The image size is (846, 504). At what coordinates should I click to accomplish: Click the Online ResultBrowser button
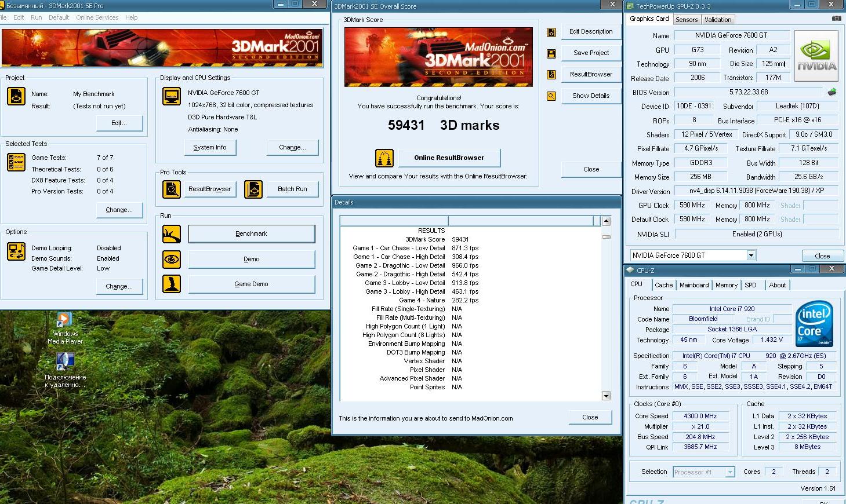(449, 158)
